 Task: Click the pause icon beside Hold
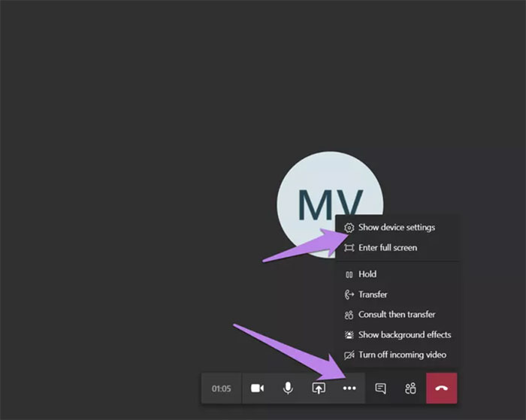[349, 274]
